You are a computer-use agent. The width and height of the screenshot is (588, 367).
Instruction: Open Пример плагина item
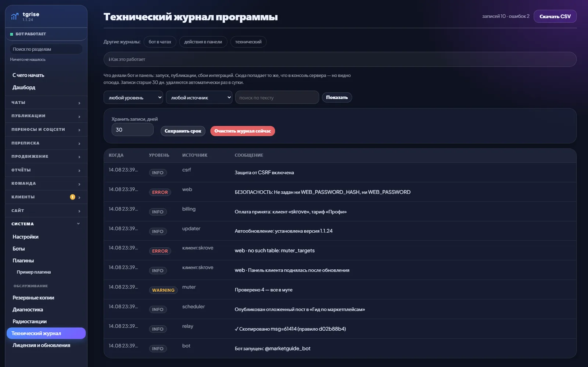point(34,272)
